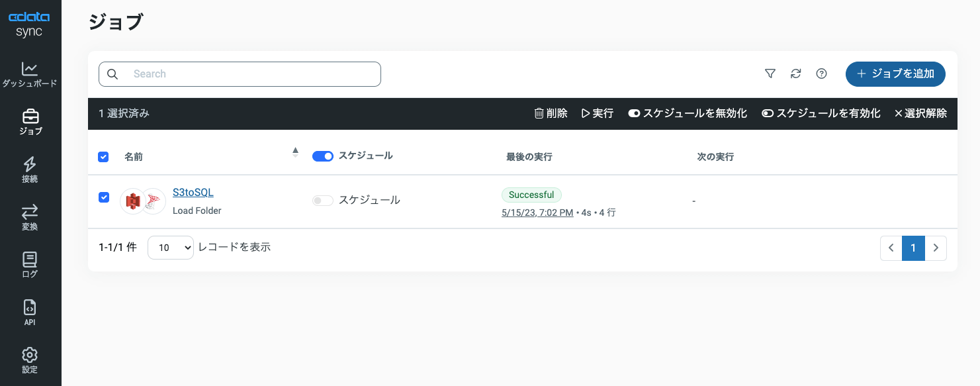Toggle the S3toSQL schedule switch
Image resolution: width=980 pixels, height=386 pixels.
click(323, 200)
